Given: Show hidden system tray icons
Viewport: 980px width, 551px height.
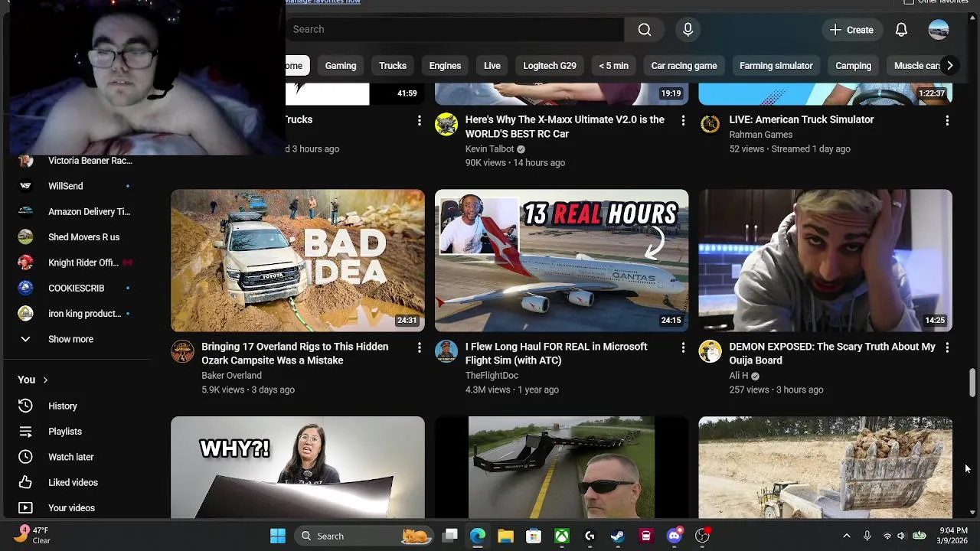Looking at the screenshot, I should point(847,536).
